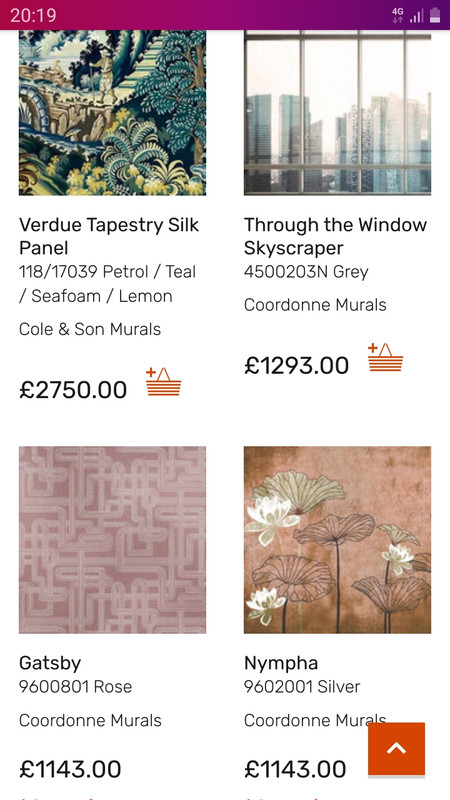Browse Coordonne Murals under Gatsby
Screen dimensions: 450x800
pyautogui.click(x=90, y=720)
